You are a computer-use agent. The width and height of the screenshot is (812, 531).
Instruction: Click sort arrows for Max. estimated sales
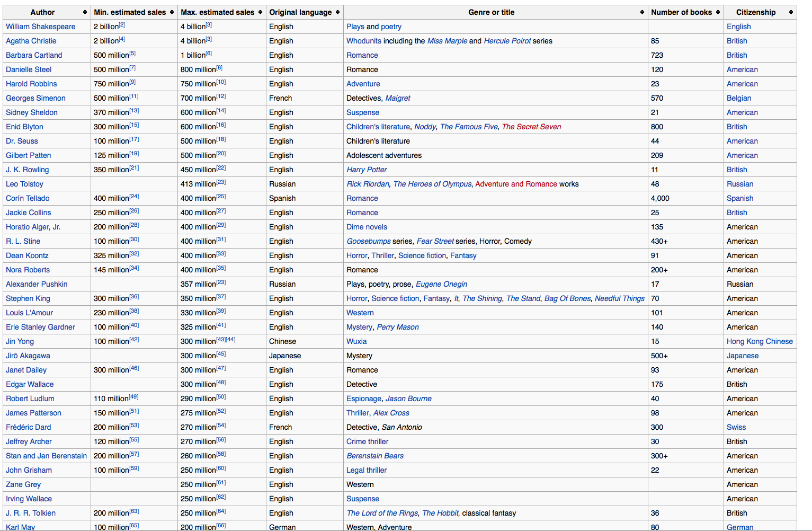coord(260,12)
